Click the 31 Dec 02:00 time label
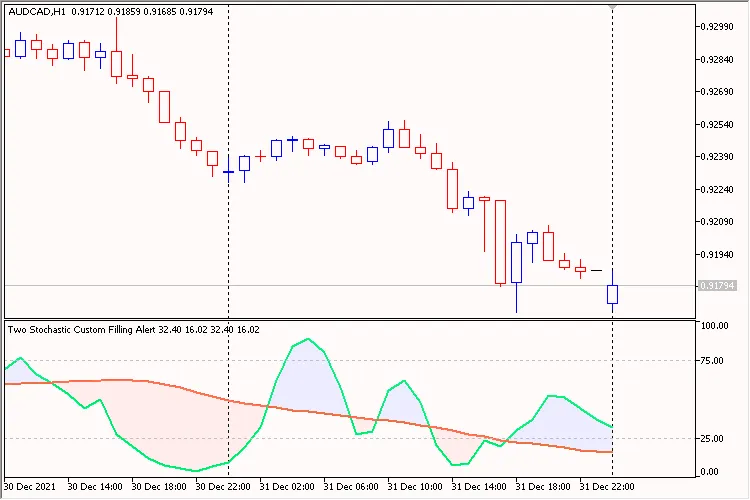Image resolution: width=750 pixels, height=500 pixels. (287, 487)
